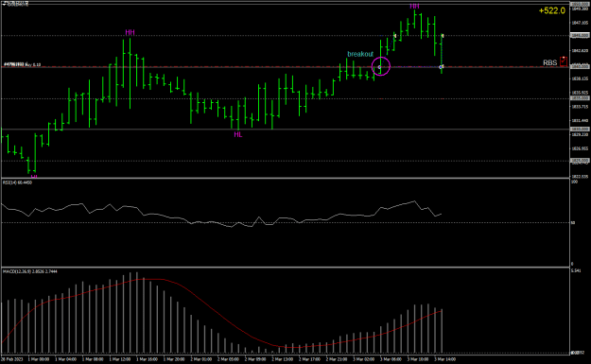Click the 1 Mar 12:00 time label

(120, 359)
